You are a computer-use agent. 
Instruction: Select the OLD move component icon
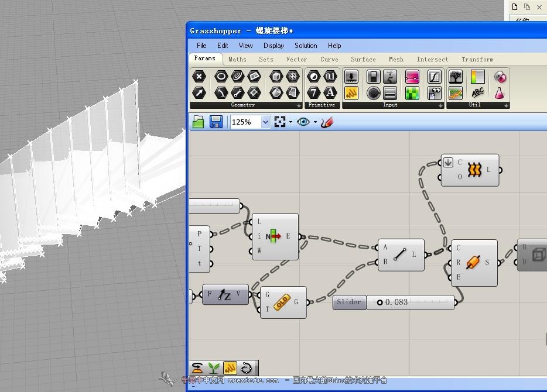pos(282,302)
